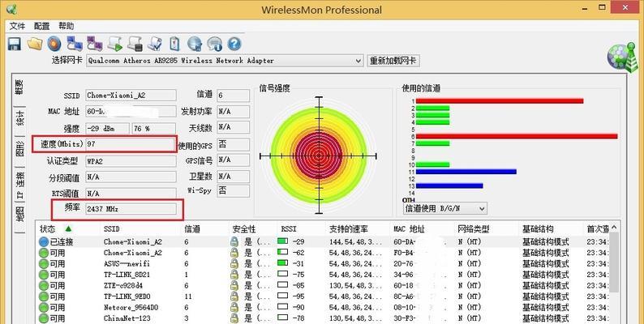The height and width of the screenshot is (324, 644).
Task: Switch to the 地图 side tab
Action: click(x=19, y=214)
